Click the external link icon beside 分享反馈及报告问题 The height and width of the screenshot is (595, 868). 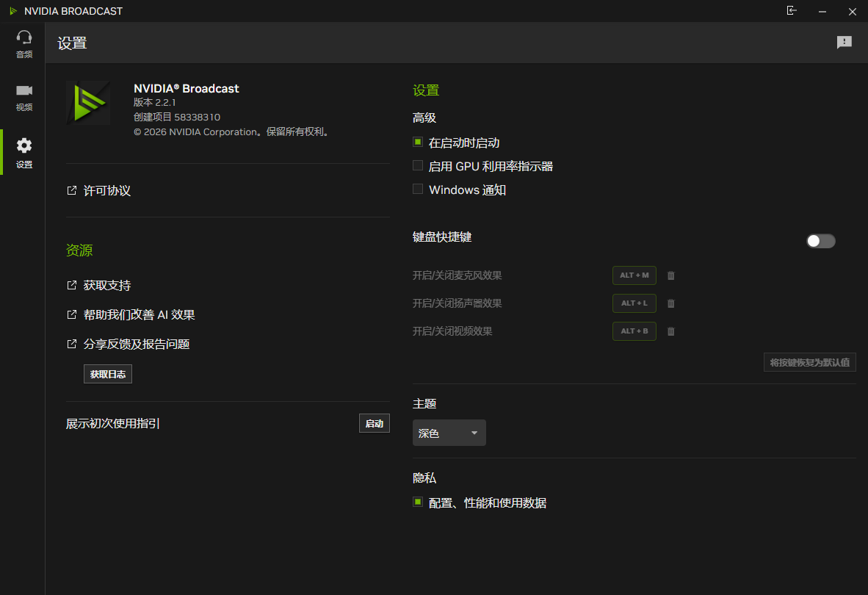[x=71, y=344]
